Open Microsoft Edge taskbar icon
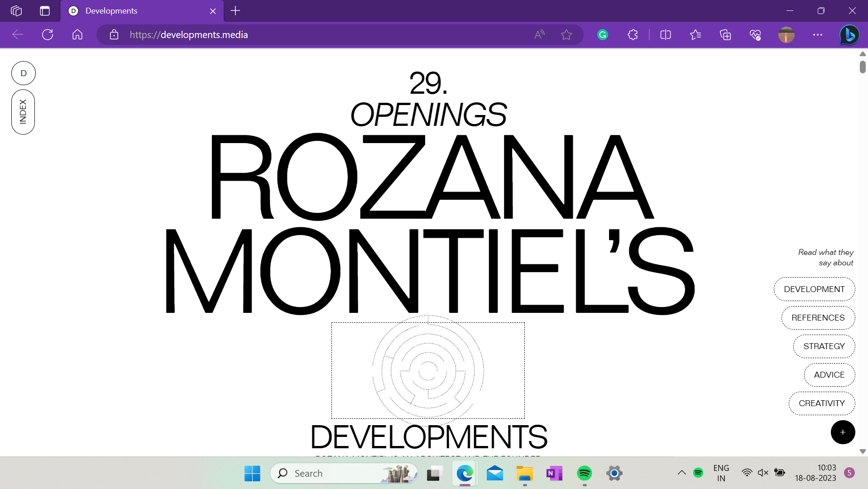This screenshot has height=489, width=868. pos(465,474)
